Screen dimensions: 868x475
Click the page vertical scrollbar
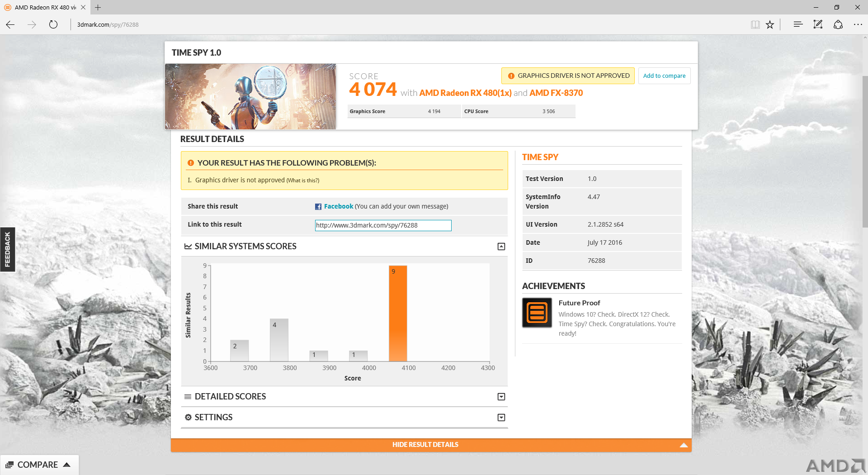(864, 152)
